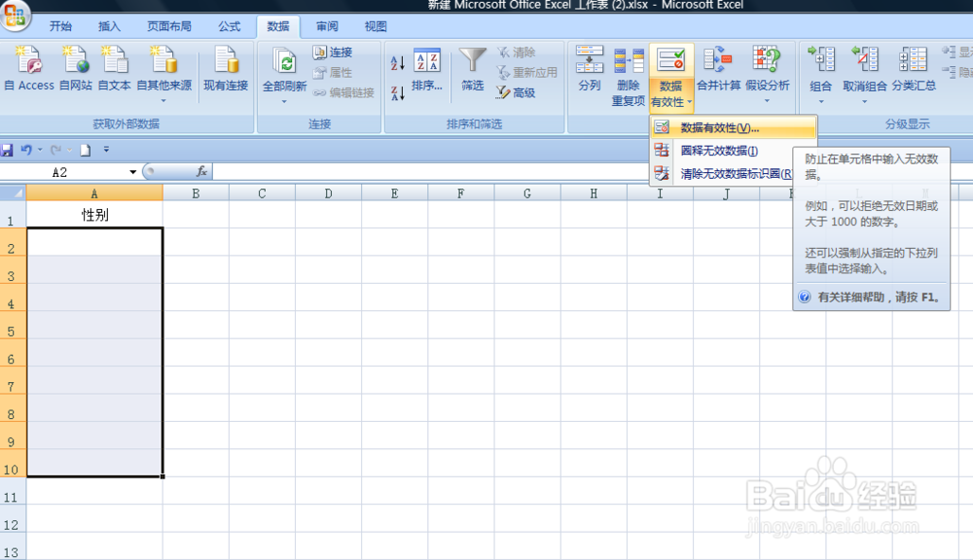This screenshot has height=560, width=973.
Task: Open Advanced filter (高级)
Action: tap(517, 92)
